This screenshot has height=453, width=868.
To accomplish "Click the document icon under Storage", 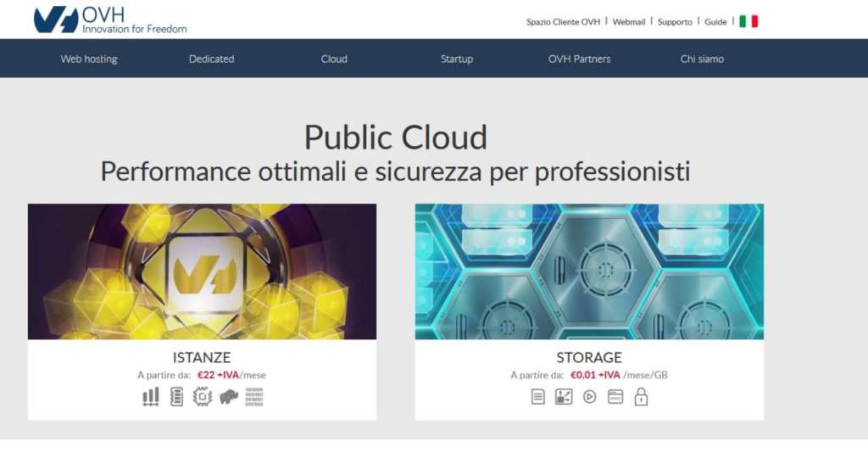I will tap(537, 397).
